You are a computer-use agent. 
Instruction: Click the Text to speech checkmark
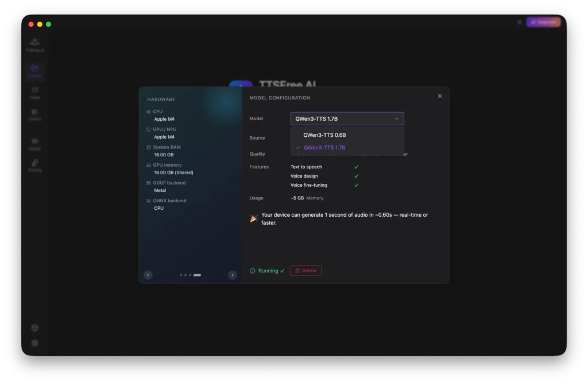point(356,167)
